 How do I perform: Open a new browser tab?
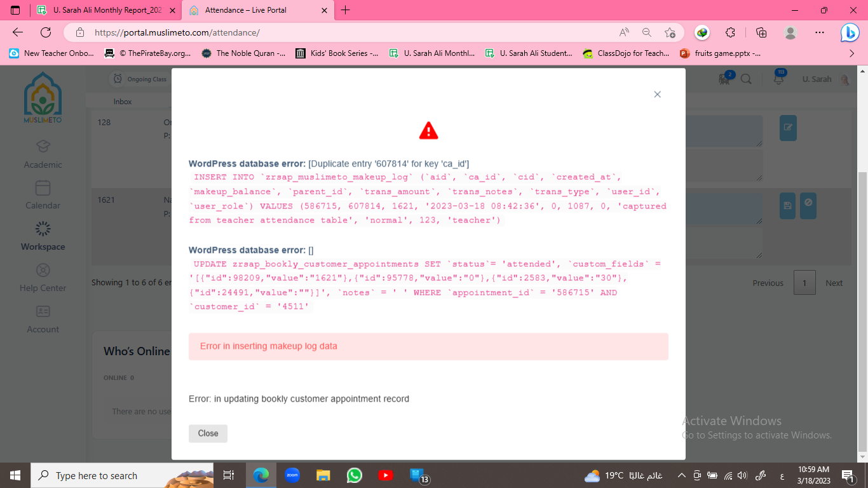point(346,10)
